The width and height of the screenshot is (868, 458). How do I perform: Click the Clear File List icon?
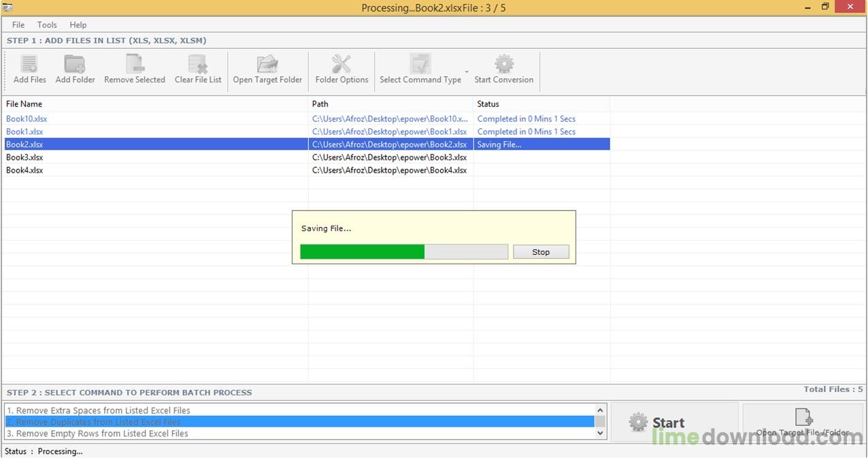coord(198,65)
